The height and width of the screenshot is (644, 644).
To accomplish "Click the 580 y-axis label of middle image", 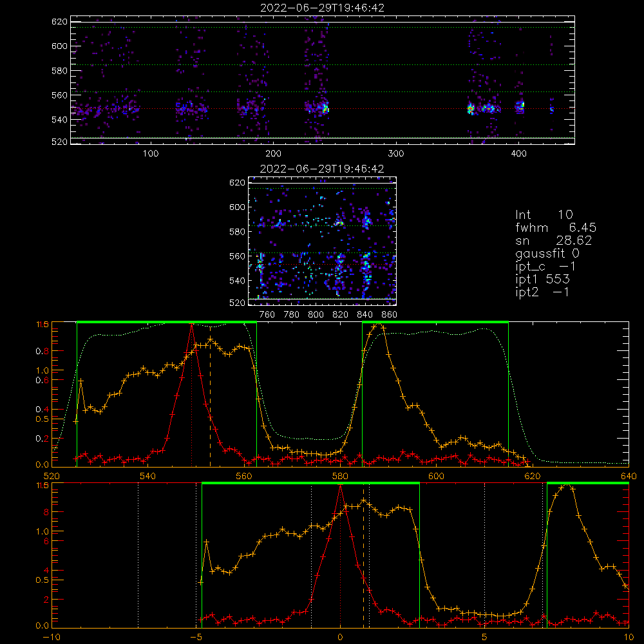I will [237, 232].
